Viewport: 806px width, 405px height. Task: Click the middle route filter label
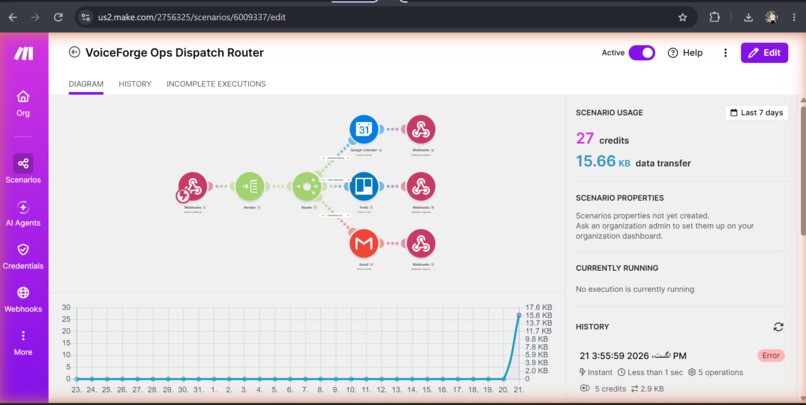(x=336, y=180)
